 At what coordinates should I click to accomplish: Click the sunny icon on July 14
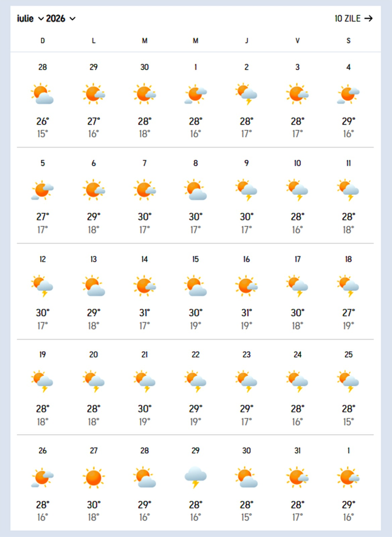145,285
